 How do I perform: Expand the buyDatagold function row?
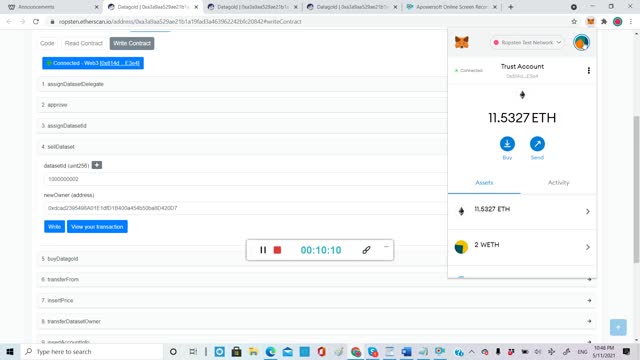[x=242, y=259]
